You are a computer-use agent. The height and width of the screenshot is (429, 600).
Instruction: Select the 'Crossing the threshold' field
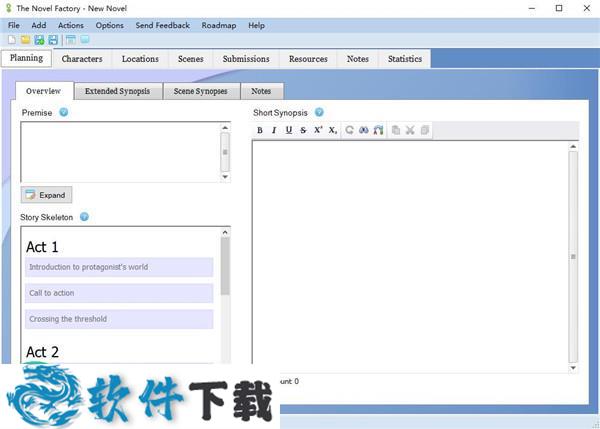[119, 319]
